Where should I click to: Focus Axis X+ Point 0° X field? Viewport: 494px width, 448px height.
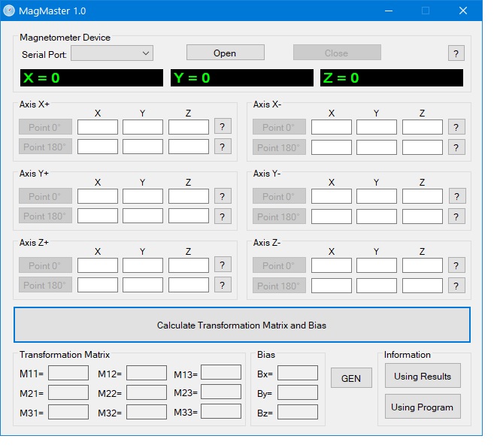tap(98, 127)
